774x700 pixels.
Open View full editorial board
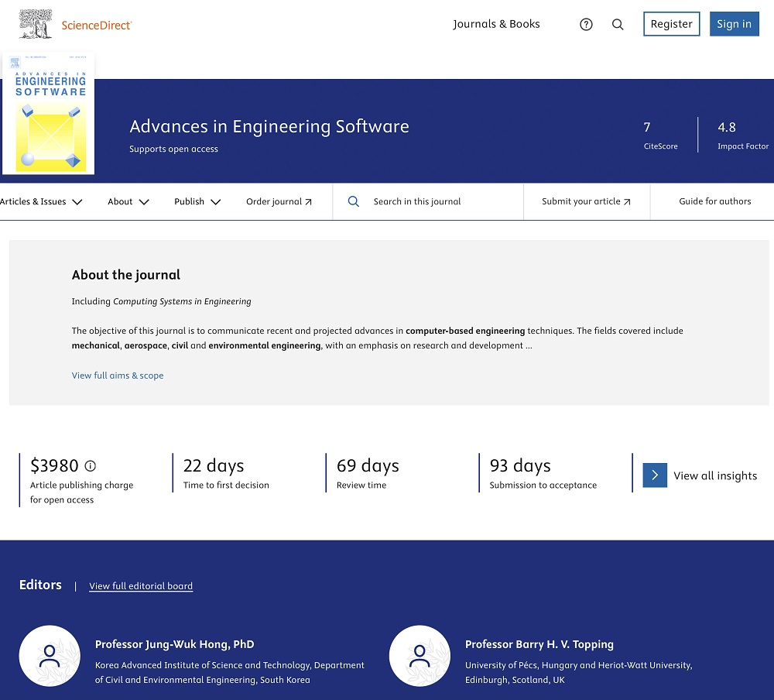141,586
